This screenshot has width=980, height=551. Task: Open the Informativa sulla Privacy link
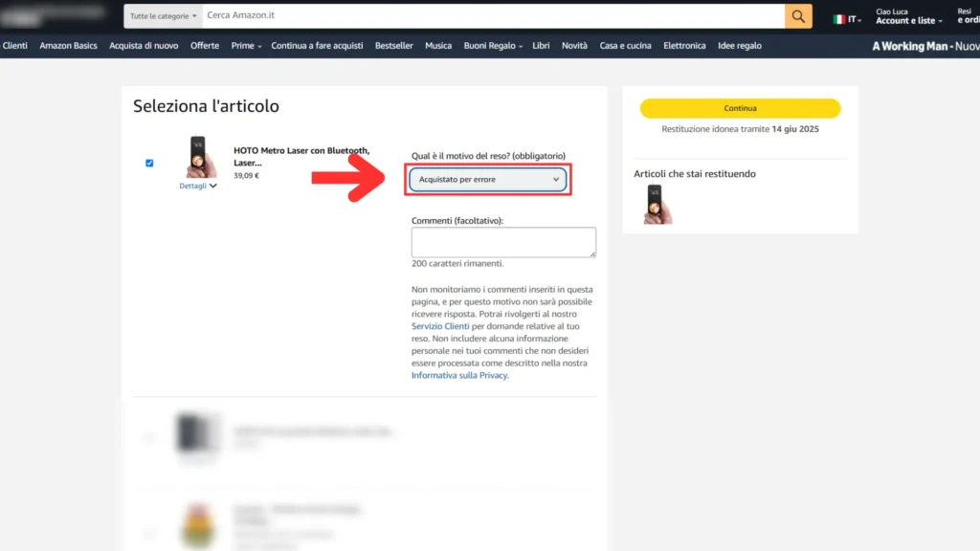pyautogui.click(x=459, y=375)
